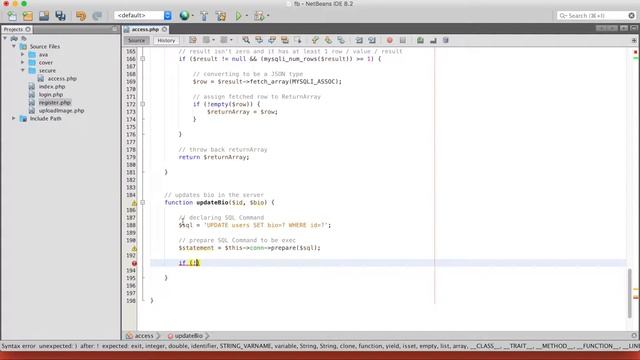Click the Debug Project icon
This screenshot has width=640, height=360.
pos(259,16)
